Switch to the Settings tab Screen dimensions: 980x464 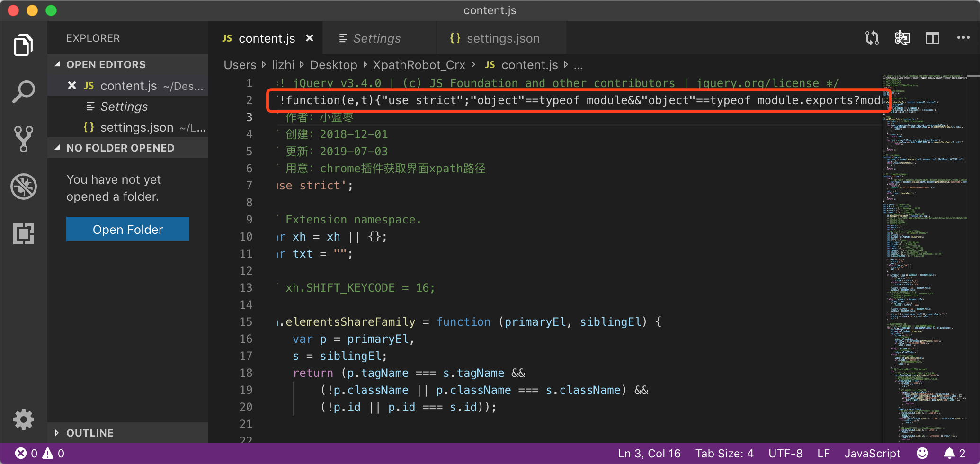pos(379,38)
